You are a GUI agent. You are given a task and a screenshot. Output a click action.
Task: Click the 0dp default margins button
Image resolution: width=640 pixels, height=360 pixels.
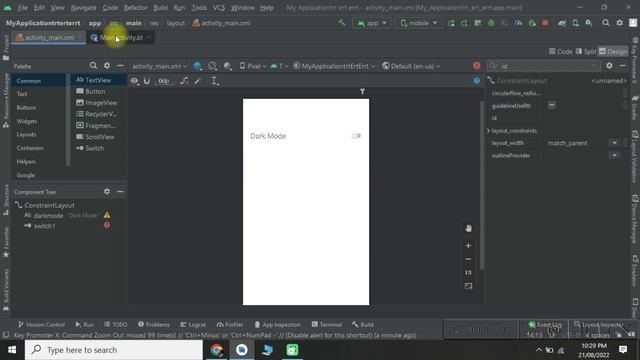click(163, 81)
